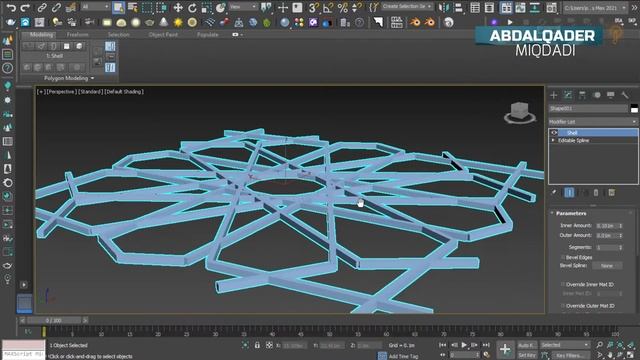Screen dimensions: 640x360
Task: Open the Motion tab in command panel
Action: click(x=597, y=95)
